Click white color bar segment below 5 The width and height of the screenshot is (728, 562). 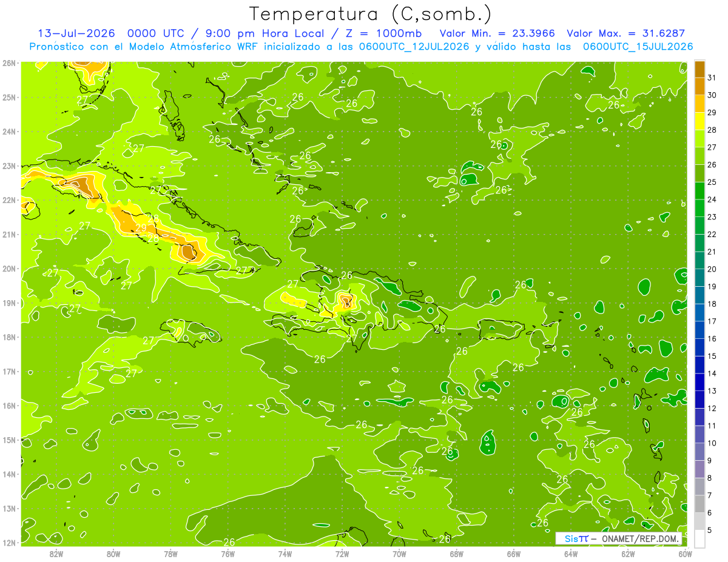(699, 538)
